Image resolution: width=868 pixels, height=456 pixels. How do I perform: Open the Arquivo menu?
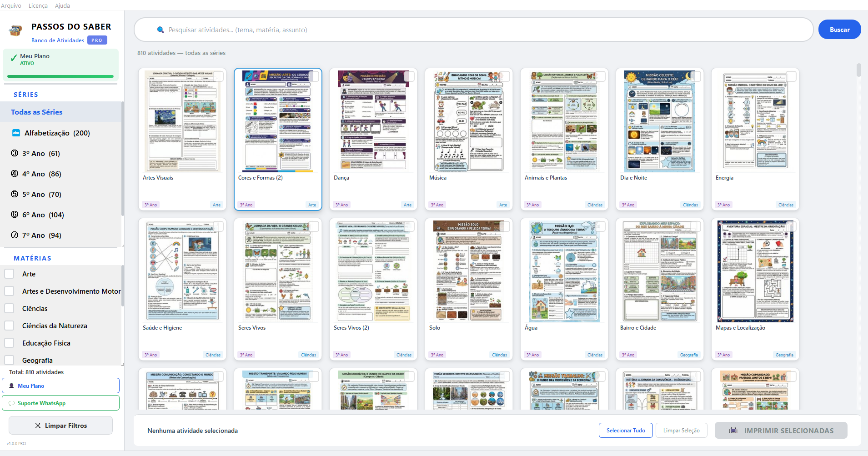click(x=11, y=5)
